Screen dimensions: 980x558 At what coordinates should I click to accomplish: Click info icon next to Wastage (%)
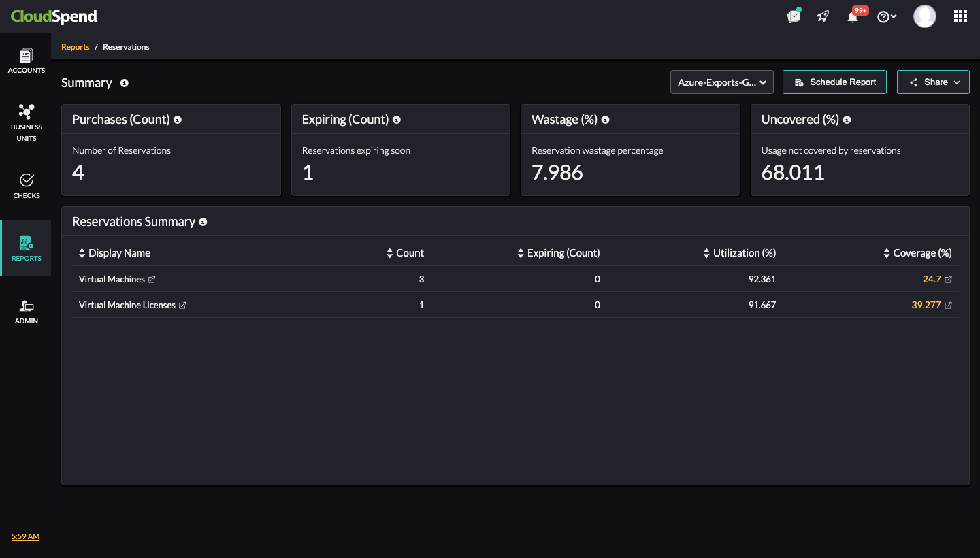click(605, 120)
